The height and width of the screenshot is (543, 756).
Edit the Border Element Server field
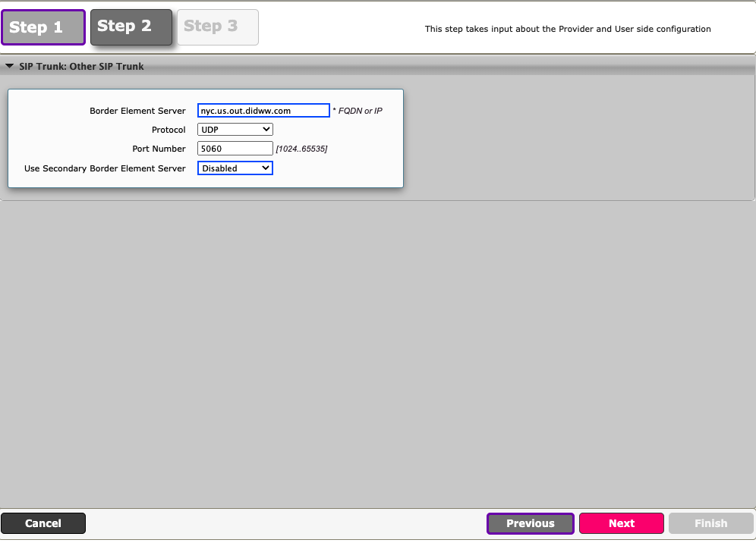(x=263, y=110)
